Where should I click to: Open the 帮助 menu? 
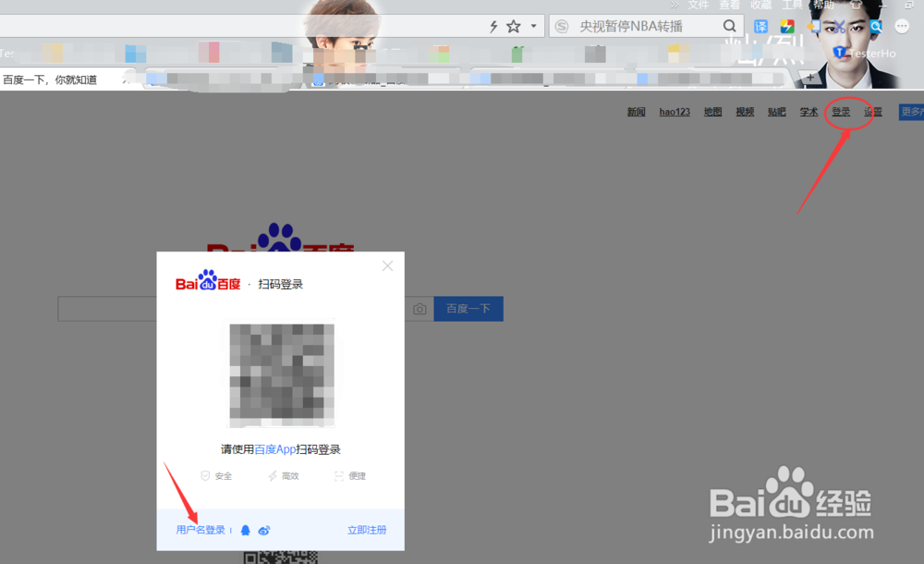point(822,5)
